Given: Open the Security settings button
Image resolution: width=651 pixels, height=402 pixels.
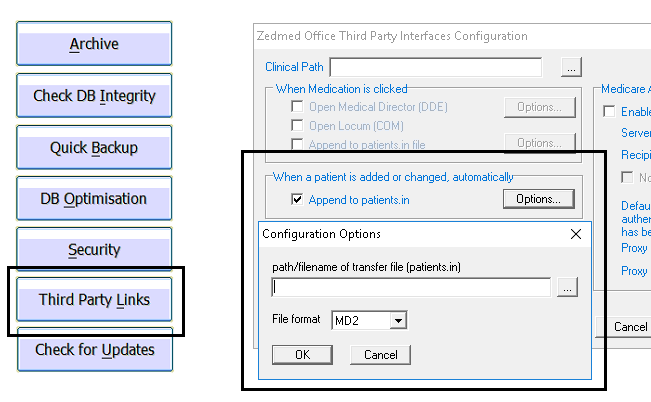Looking at the screenshot, I should click(x=94, y=250).
